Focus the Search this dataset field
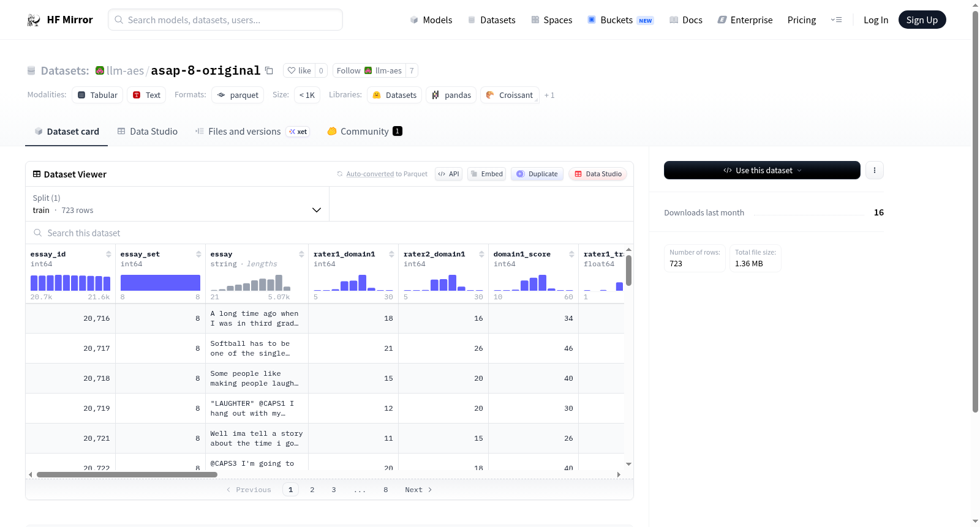The image size is (980, 527). (330, 233)
